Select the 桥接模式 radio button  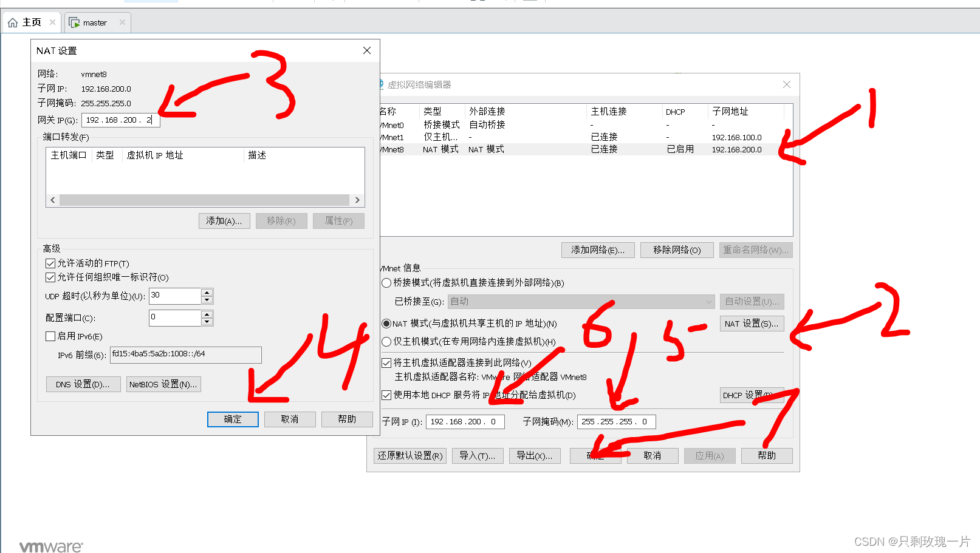point(386,283)
